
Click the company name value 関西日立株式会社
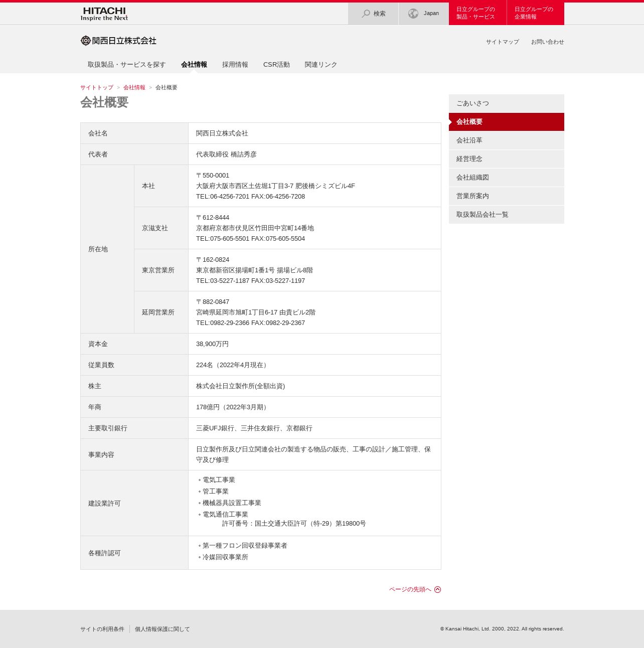tap(222, 133)
